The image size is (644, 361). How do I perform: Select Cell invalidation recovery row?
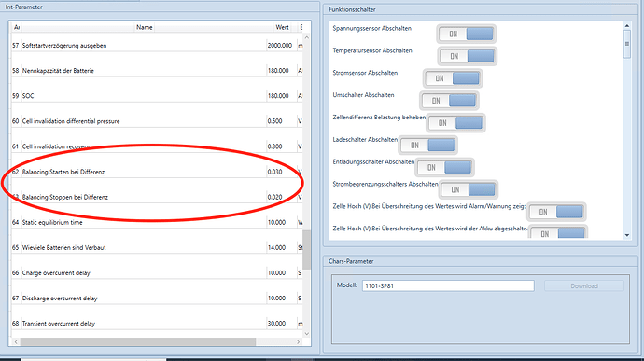(157, 146)
